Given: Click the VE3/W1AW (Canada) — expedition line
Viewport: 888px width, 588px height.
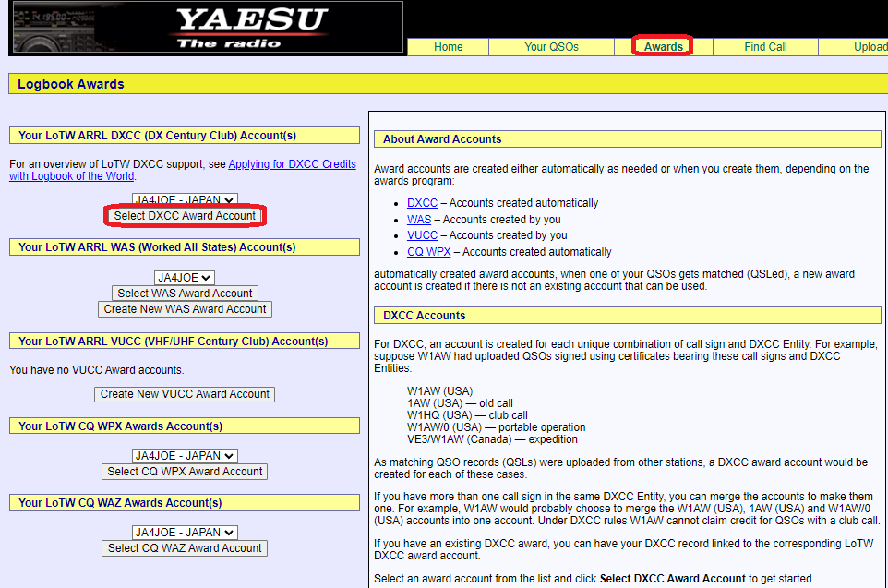Looking at the screenshot, I should point(492,439).
